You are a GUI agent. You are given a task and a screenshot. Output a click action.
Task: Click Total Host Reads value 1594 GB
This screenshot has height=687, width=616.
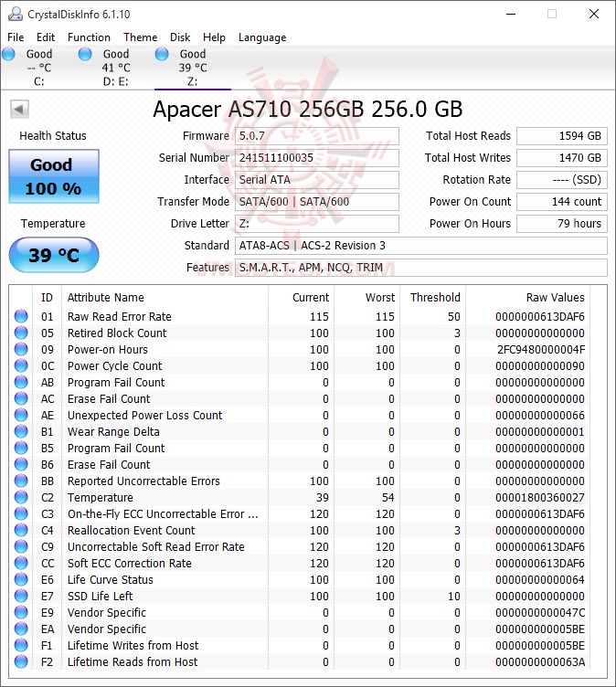pos(562,136)
